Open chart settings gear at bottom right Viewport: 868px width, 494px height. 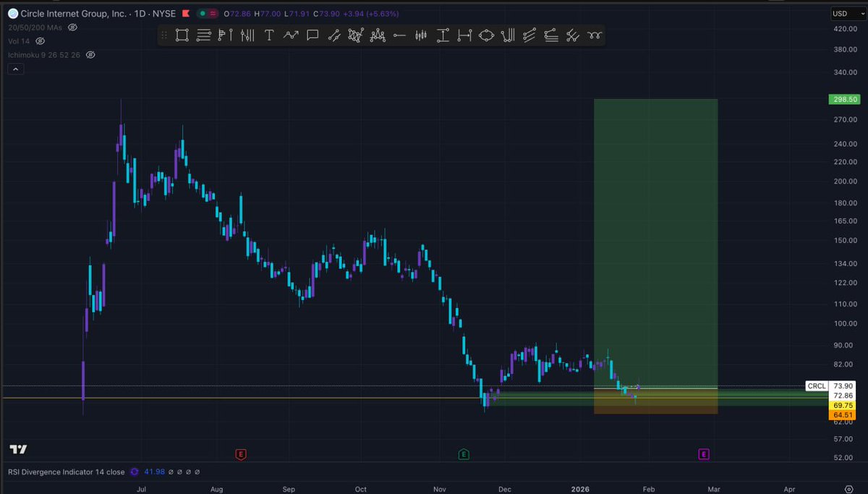point(849,489)
